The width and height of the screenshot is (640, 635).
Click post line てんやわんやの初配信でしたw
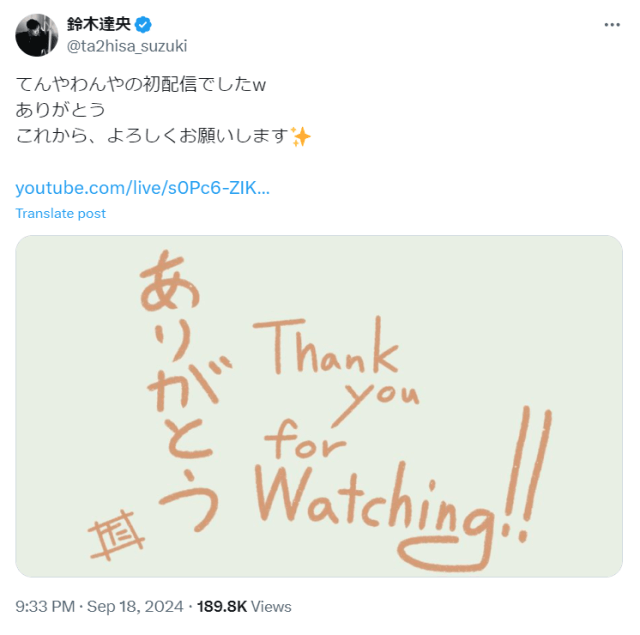tap(141, 84)
